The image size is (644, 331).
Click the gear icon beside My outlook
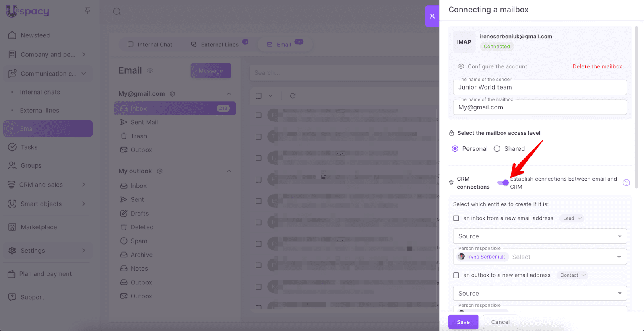159,171
